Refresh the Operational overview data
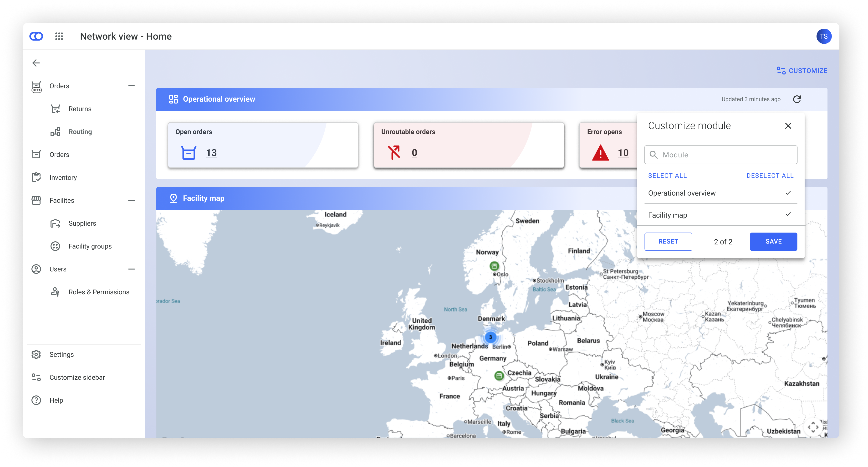868x467 pixels. click(797, 99)
